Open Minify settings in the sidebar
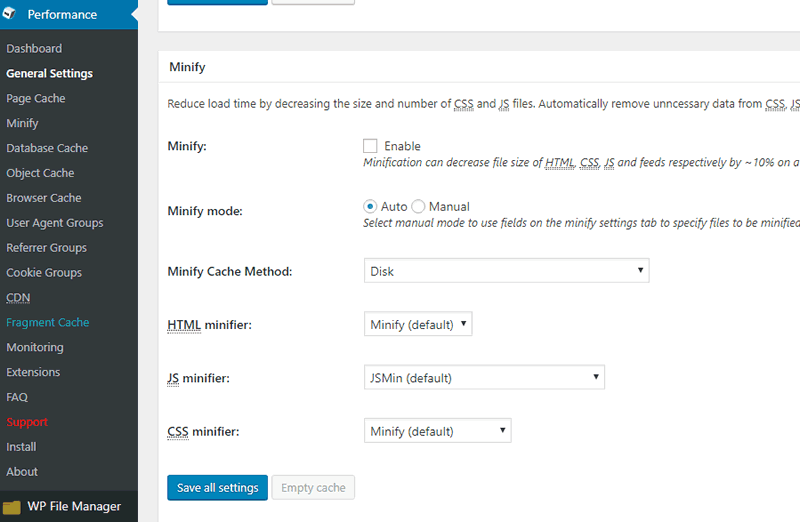This screenshot has width=800, height=522. click(x=22, y=123)
